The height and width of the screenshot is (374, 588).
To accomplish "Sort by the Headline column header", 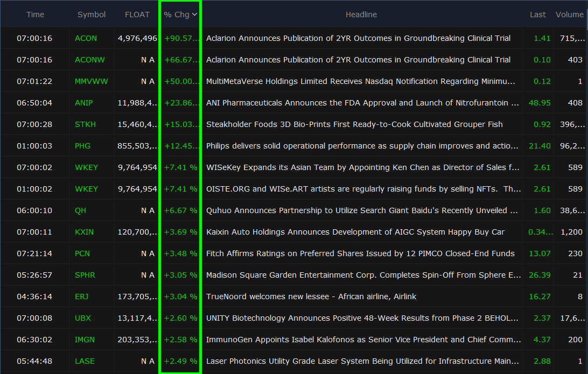I will point(361,15).
